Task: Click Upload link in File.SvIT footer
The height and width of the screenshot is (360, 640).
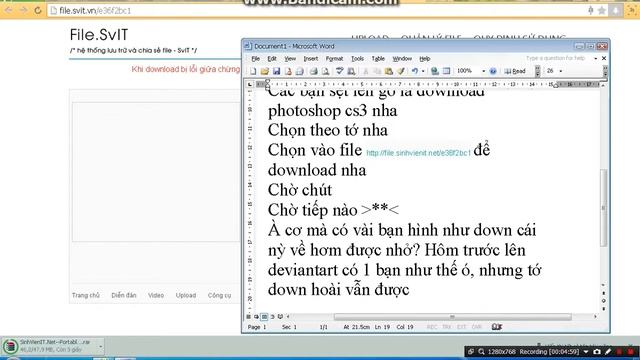Action: pyautogui.click(x=186, y=295)
